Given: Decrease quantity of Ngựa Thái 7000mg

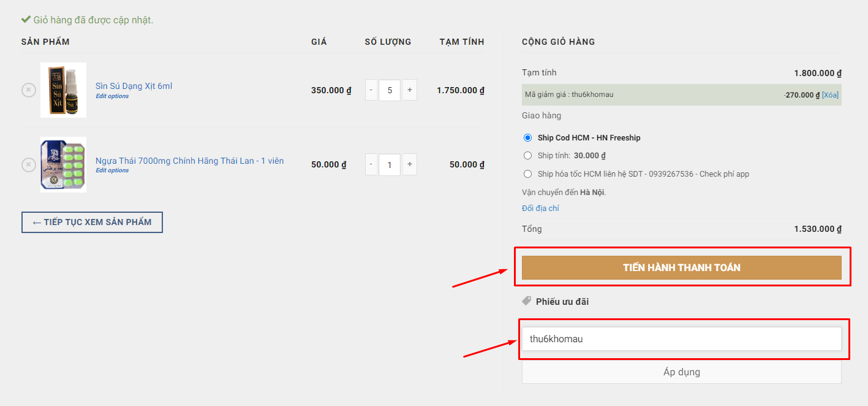Looking at the screenshot, I should click(371, 164).
